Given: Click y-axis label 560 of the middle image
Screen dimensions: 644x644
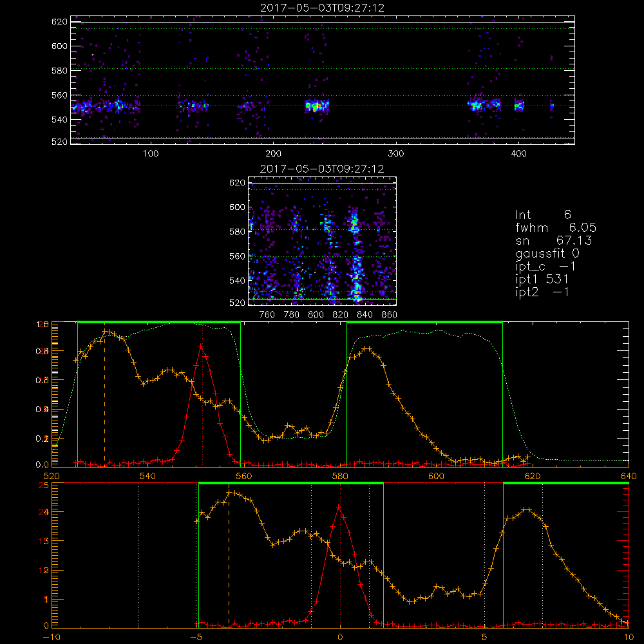Looking at the screenshot, I should [x=237, y=256].
